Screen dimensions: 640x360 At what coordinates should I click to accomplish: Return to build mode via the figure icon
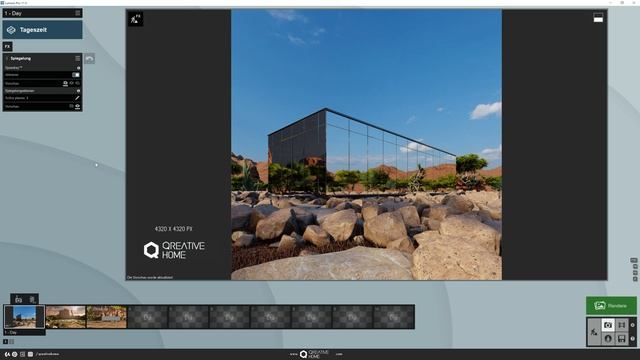click(x=594, y=332)
